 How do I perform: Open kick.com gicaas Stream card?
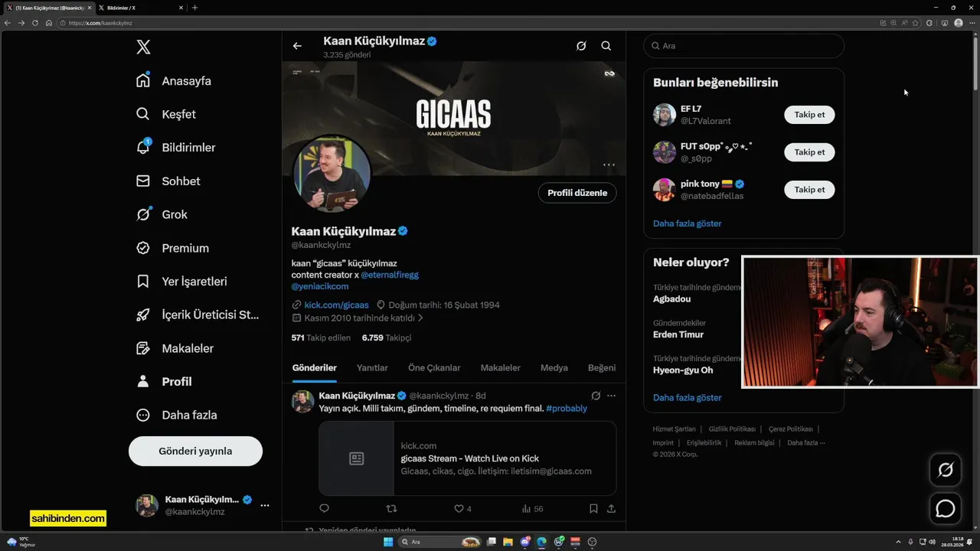468,458
